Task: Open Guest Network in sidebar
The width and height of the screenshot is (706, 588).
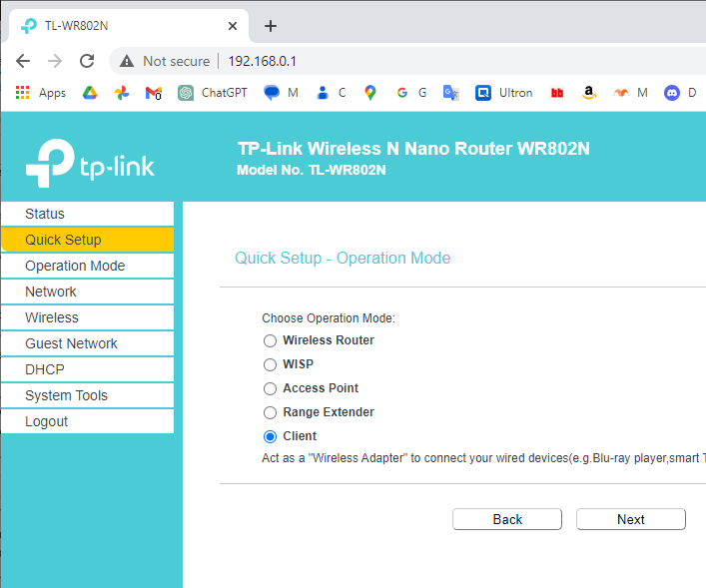Action: 88,343
